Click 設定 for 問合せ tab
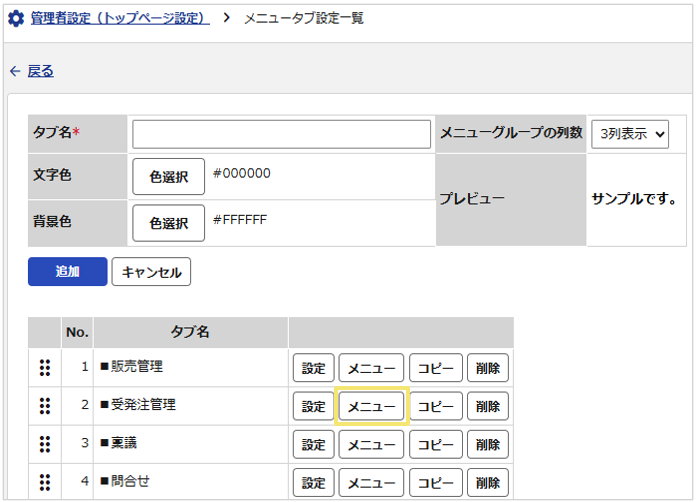Viewport: 697px width, 502px height. pyautogui.click(x=313, y=482)
